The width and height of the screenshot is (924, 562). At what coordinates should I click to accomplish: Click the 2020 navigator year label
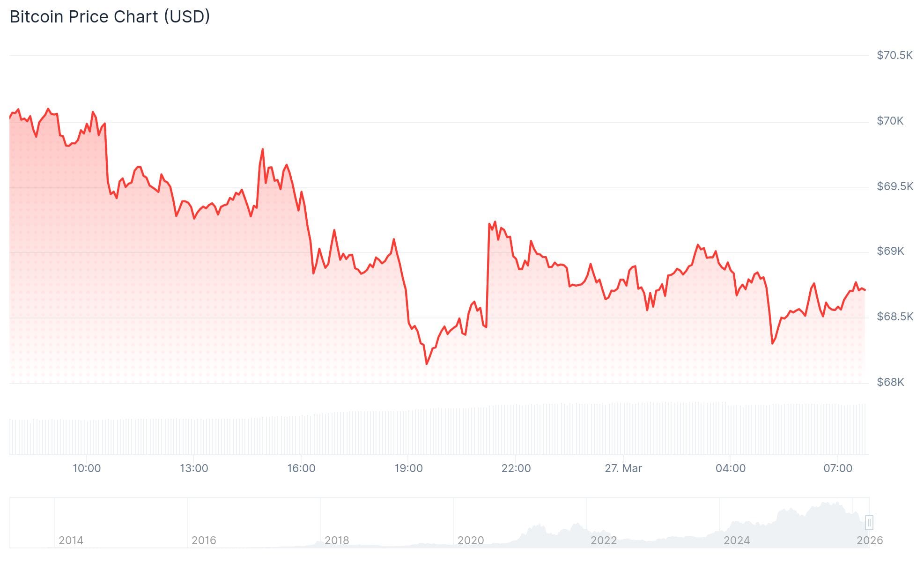coord(470,540)
